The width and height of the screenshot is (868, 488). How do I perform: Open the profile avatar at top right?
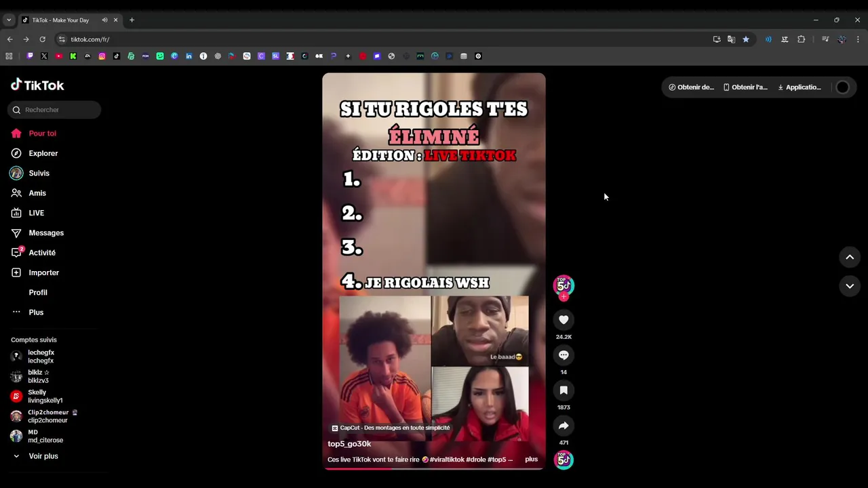pyautogui.click(x=842, y=87)
